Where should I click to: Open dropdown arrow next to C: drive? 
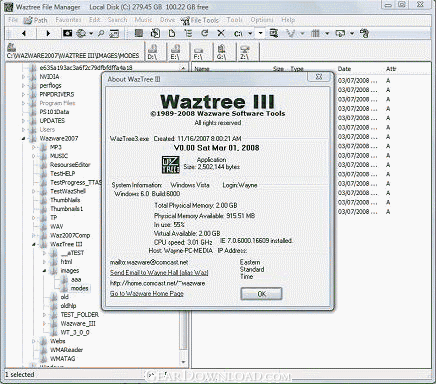pyautogui.click(x=250, y=34)
